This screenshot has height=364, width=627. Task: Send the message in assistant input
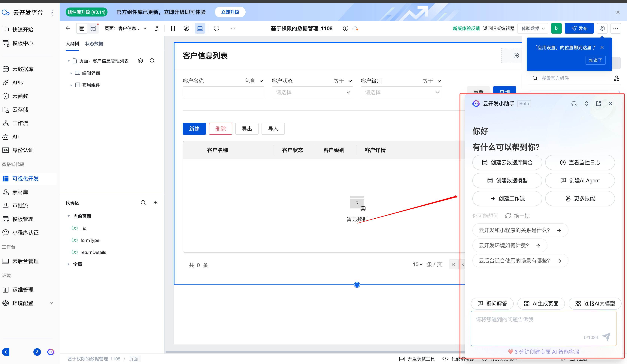pyautogui.click(x=606, y=337)
